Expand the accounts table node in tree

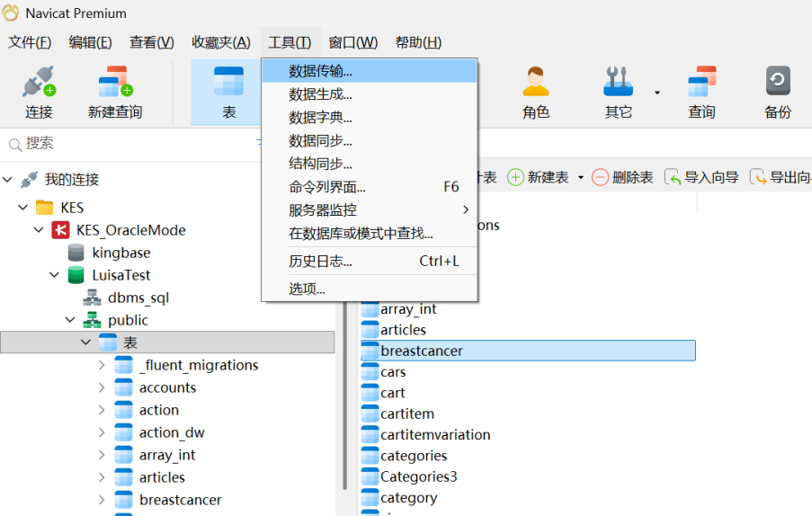click(102, 387)
